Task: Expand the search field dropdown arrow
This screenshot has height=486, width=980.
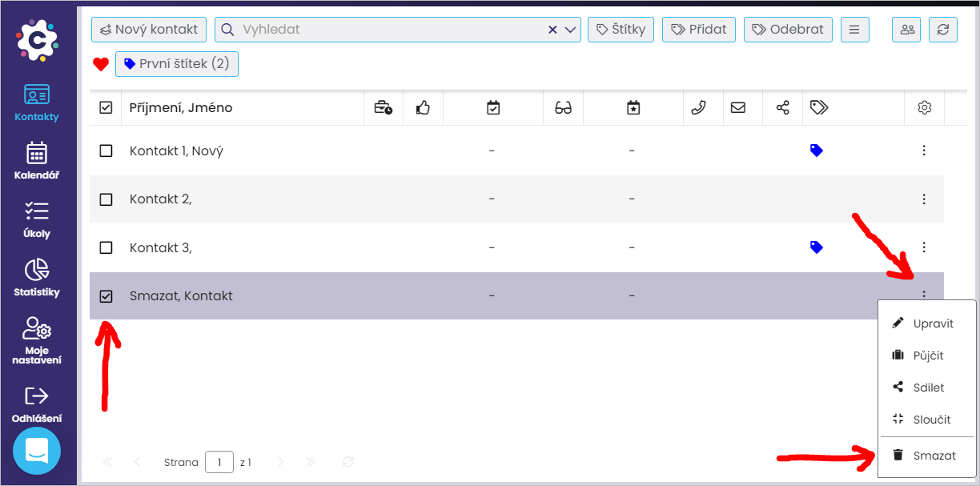Action: pos(571,30)
